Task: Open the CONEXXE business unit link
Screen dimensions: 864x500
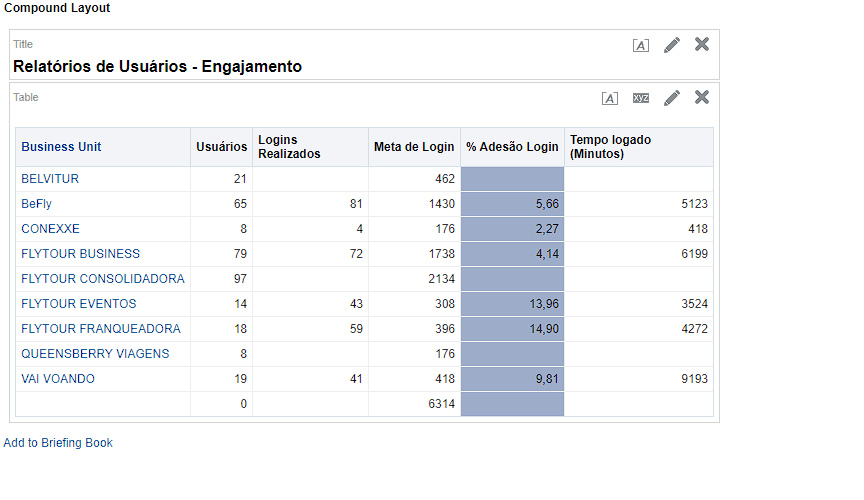Action: 51,229
